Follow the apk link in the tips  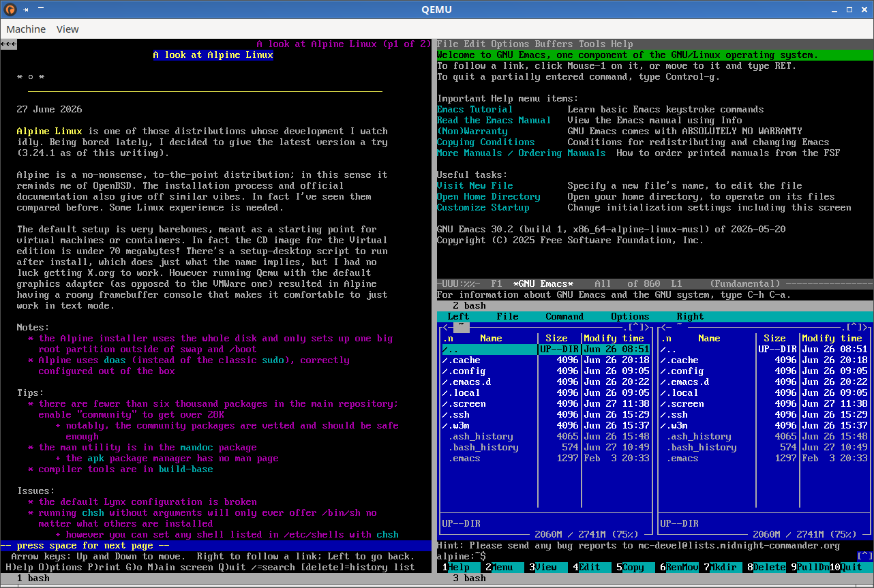(96, 459)
